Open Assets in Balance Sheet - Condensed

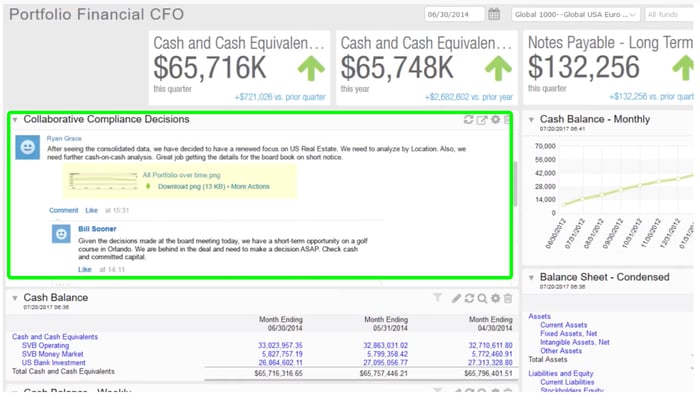coord(539,316)
